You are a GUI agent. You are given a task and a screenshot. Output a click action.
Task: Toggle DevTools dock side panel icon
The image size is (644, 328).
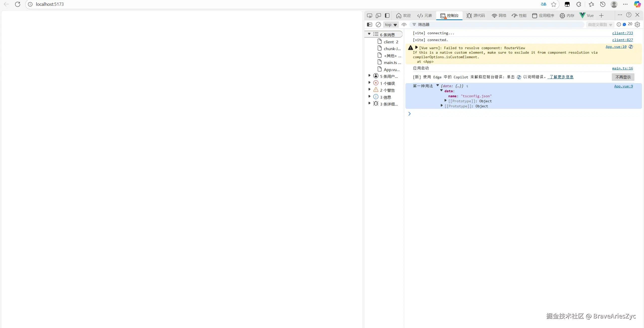point(387,16)
